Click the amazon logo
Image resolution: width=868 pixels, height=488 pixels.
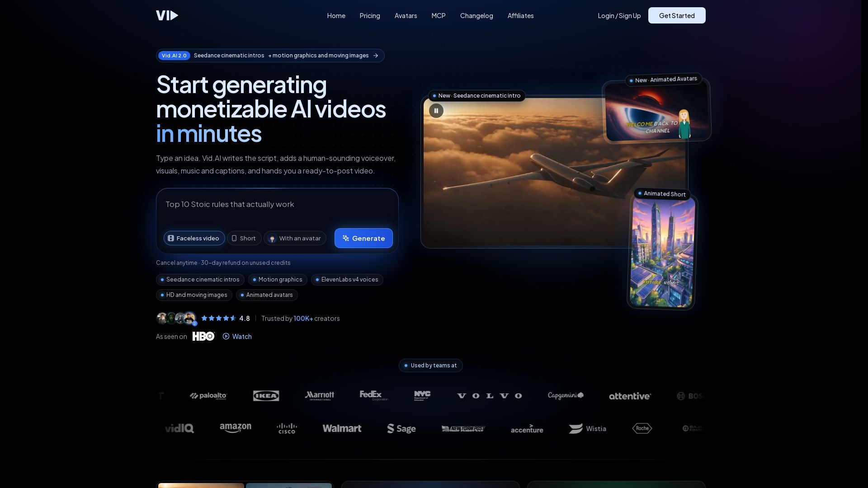click(236, 428)
